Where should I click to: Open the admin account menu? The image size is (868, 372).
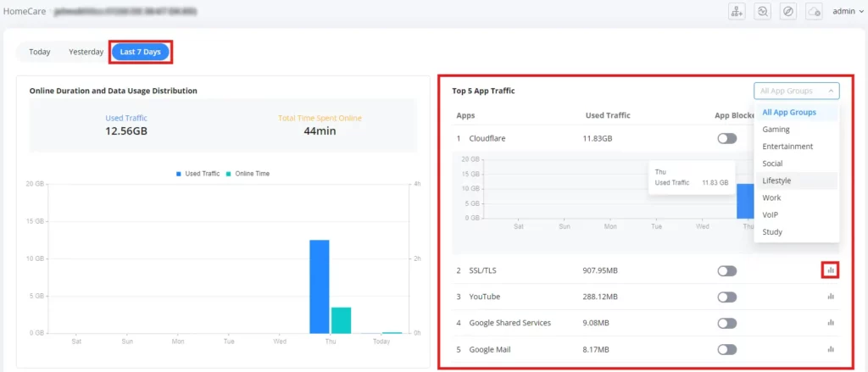(x=848, y=11)
